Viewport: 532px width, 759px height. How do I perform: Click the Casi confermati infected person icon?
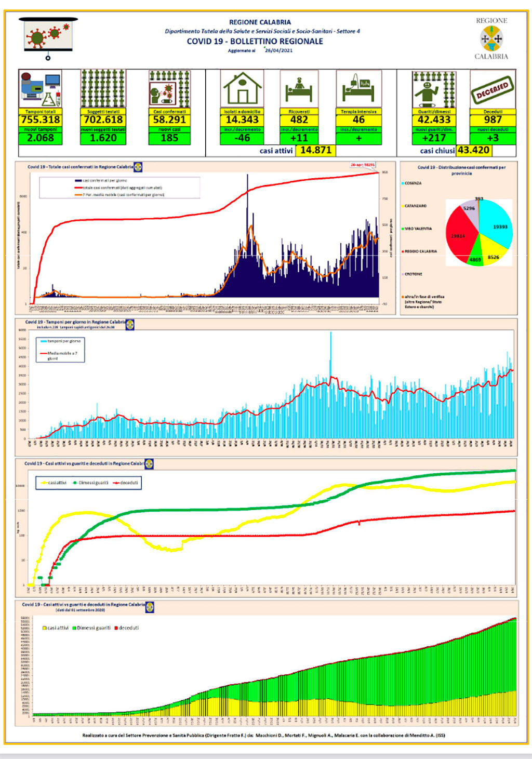pos(169,89)
